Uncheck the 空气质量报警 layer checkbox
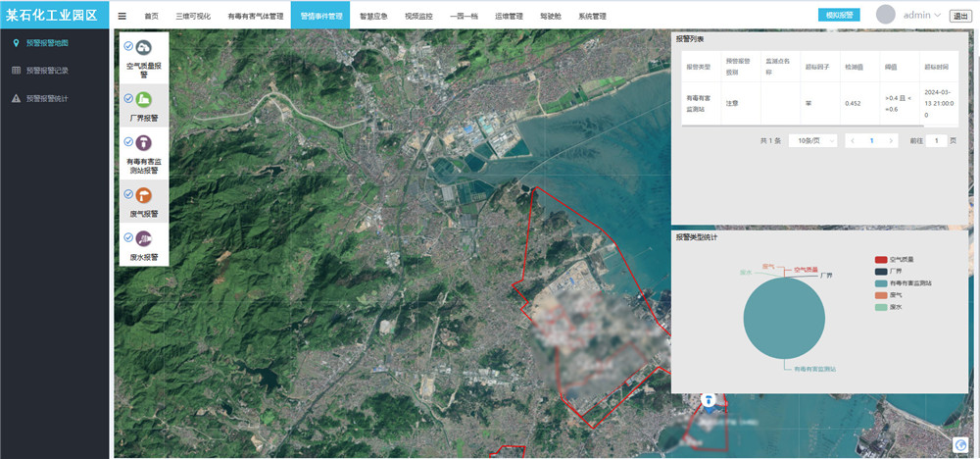The image size is (980, 459). (x=129, y=46)
